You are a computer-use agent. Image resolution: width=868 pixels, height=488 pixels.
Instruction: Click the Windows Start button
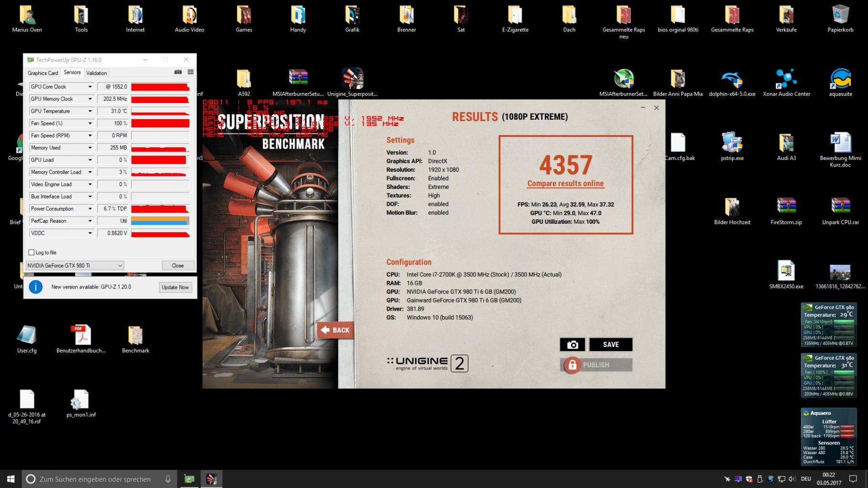coord(11,478)
